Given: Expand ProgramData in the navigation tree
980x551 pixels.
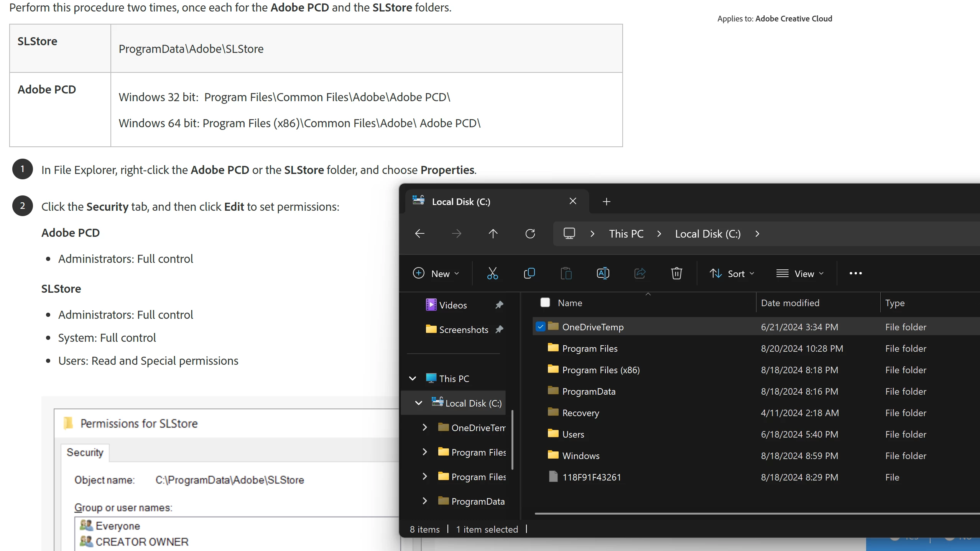Looking at the screenshot, I should 424,501.
